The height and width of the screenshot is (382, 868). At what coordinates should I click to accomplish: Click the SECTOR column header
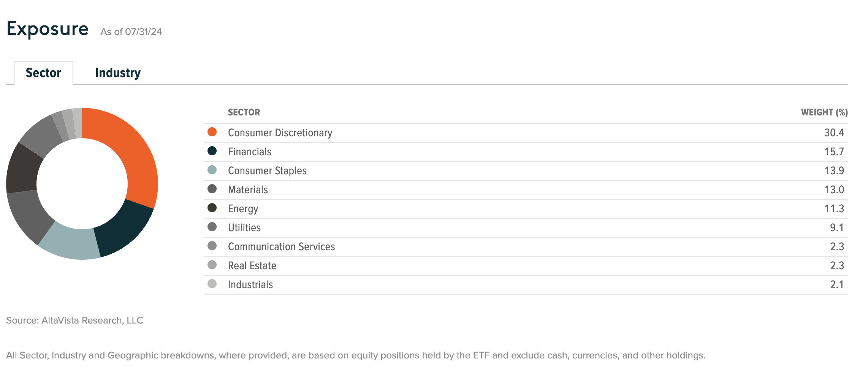pyautogui.click(x=244, y=112)
